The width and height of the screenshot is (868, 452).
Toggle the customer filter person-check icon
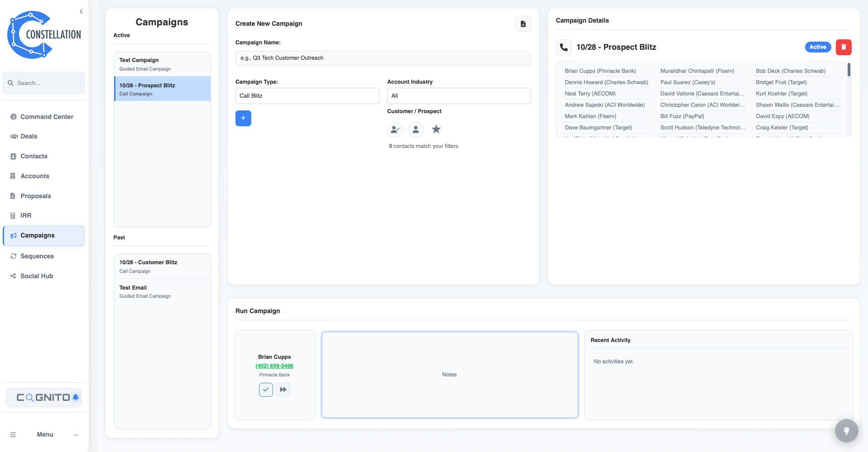[395, 129]
